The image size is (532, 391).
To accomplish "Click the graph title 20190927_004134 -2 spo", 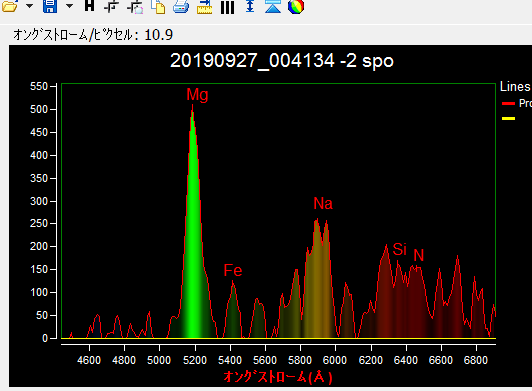I will 282,61.
